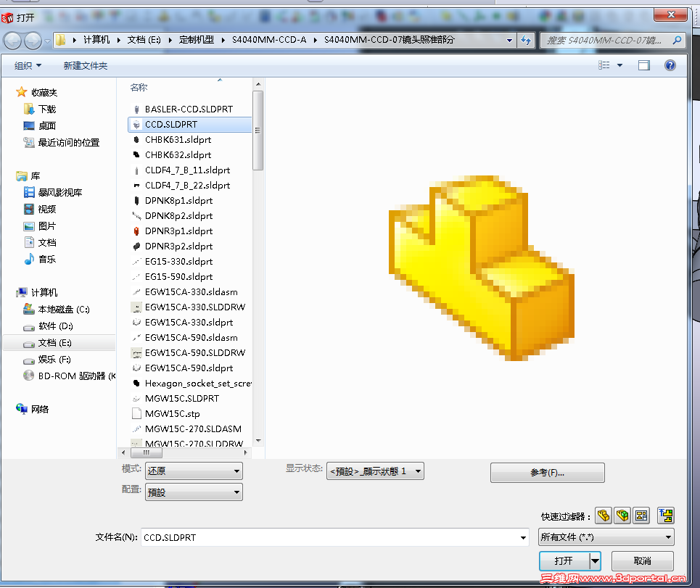The image size is (700, 588).
Task: Open Local Disk (C:) drive
Action: 57,310
